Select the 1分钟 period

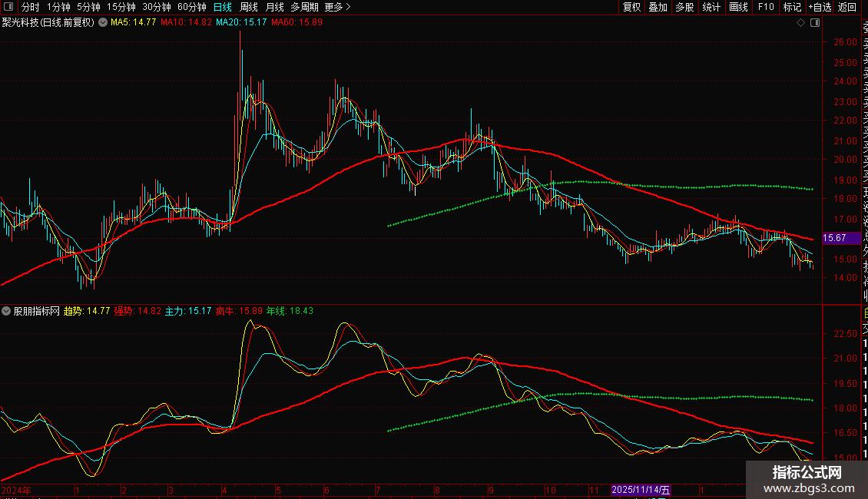(x=58, y=7)
